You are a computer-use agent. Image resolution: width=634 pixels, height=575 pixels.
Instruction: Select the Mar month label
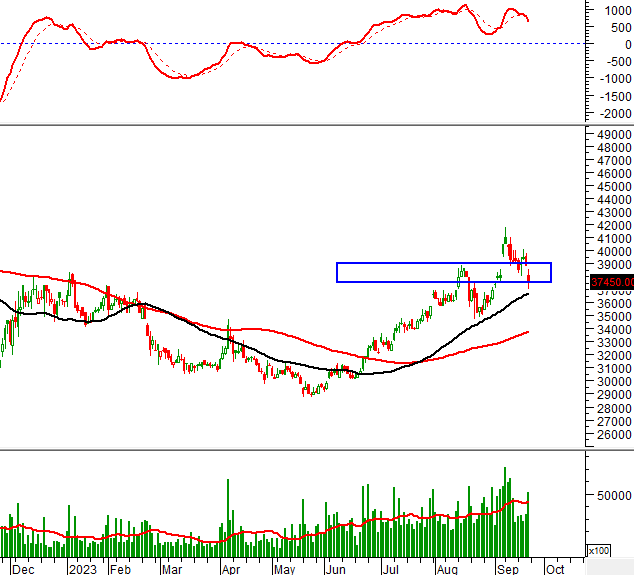[172, 569]
